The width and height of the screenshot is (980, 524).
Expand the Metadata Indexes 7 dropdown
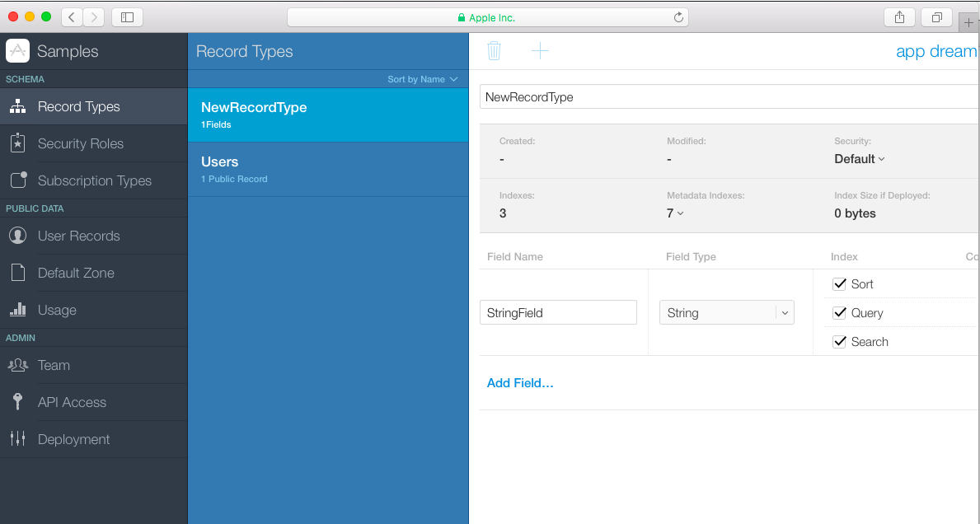(675, 213)
